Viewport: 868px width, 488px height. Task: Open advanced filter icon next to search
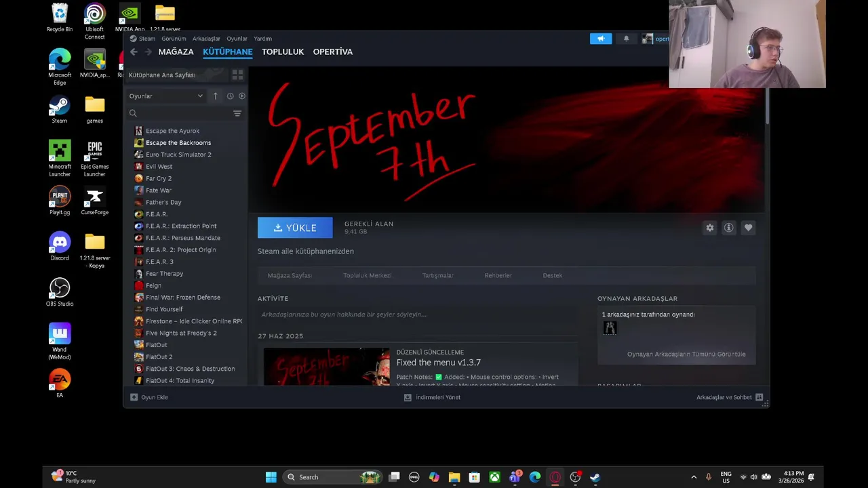coord(237,113)
